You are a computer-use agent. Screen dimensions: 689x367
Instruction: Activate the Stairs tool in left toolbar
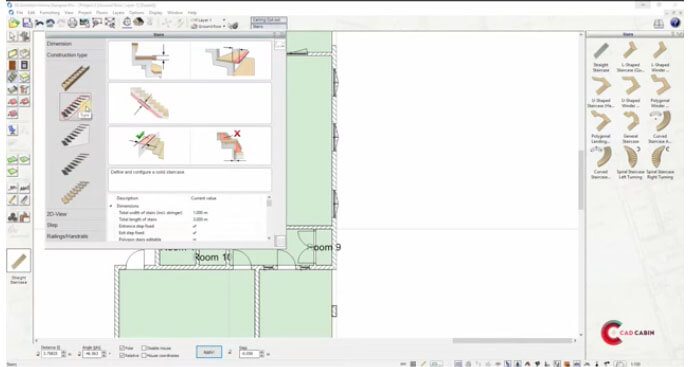click(x=12, y=77)
